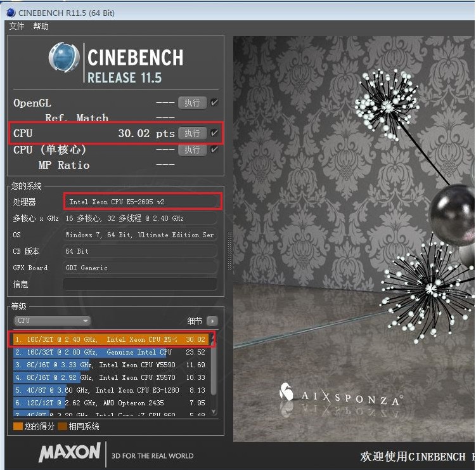
Task: Select ranking row Xeon W5590 11.69
Action: 111,365
